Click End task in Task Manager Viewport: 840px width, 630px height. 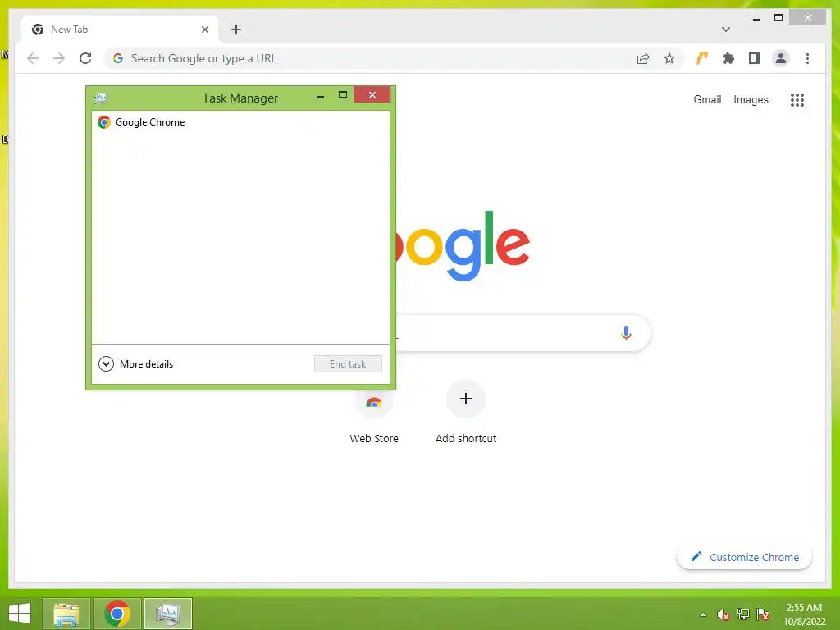(x=348, y=364)
